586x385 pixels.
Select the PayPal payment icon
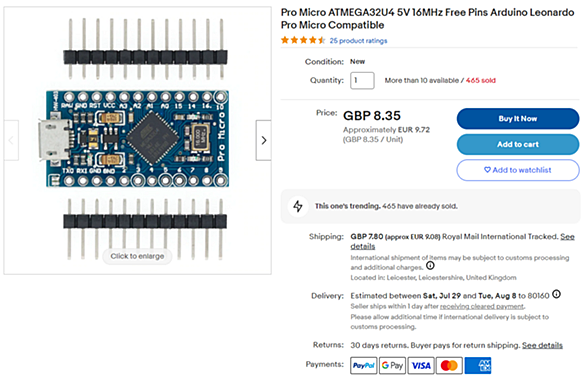pyautogui.click(x=364, y=365)
